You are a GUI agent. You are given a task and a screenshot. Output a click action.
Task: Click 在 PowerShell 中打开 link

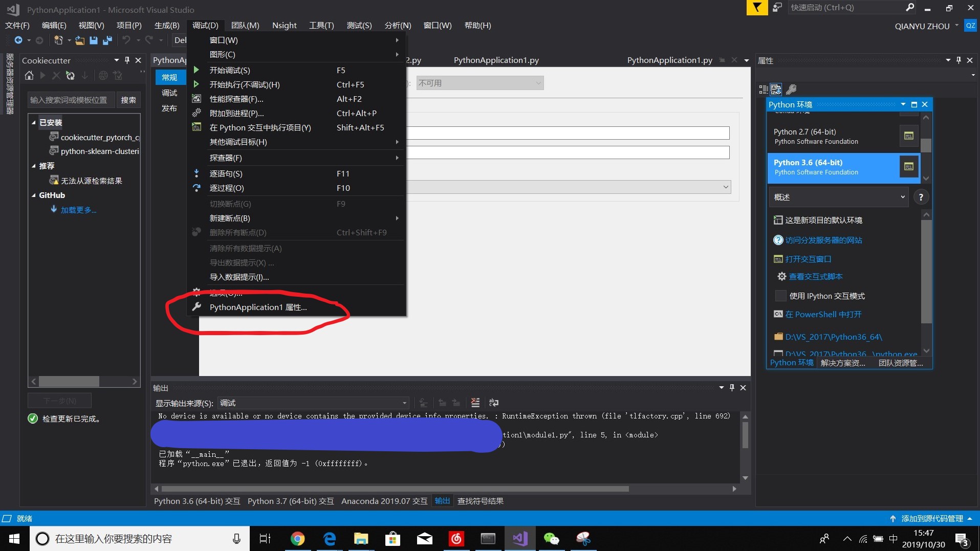click(x=823, y=314)
